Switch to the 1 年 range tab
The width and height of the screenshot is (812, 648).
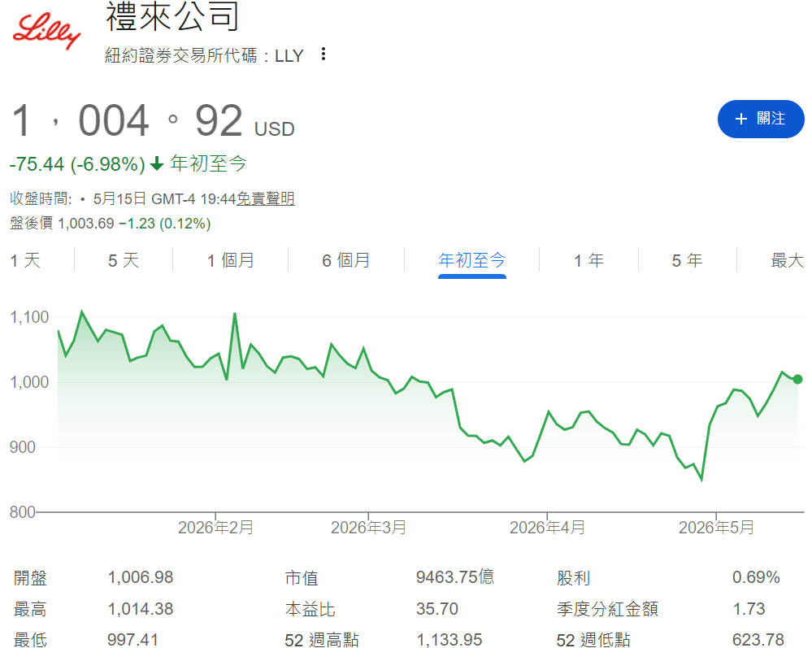click(588, 260)
